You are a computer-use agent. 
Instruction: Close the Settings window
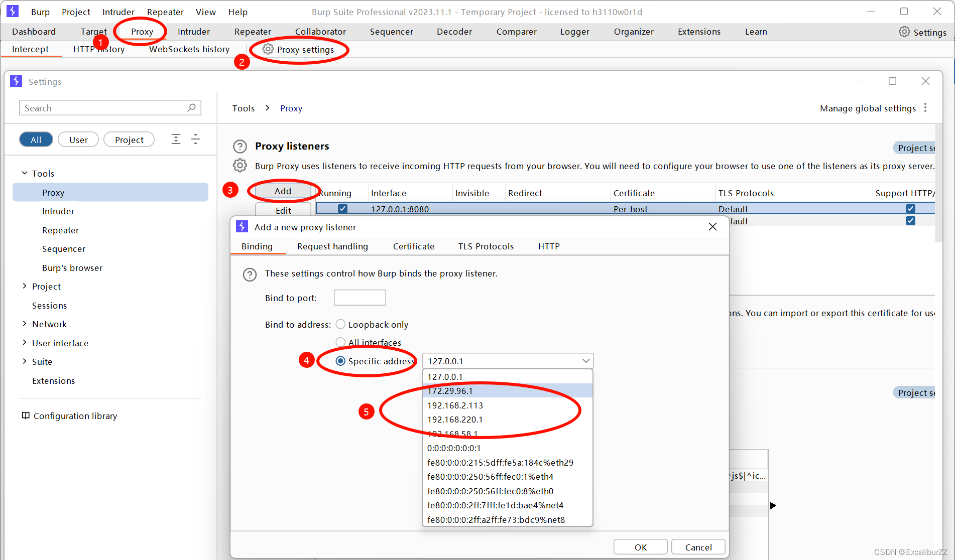925,81
